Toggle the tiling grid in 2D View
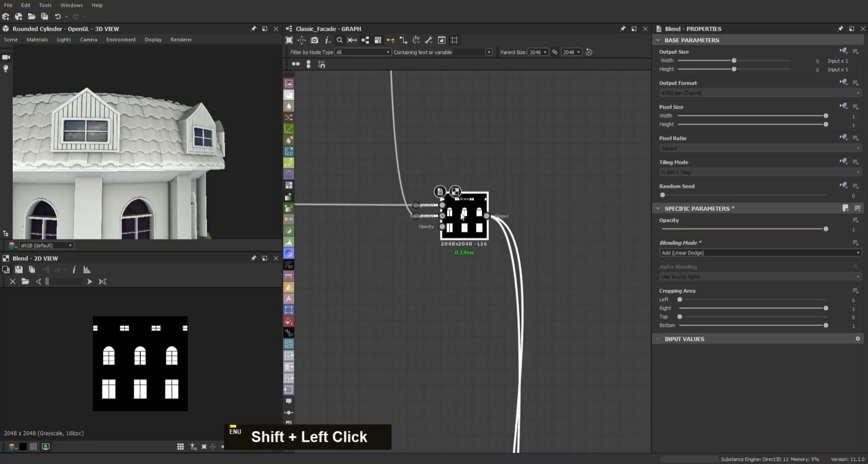 click(180, 447)
